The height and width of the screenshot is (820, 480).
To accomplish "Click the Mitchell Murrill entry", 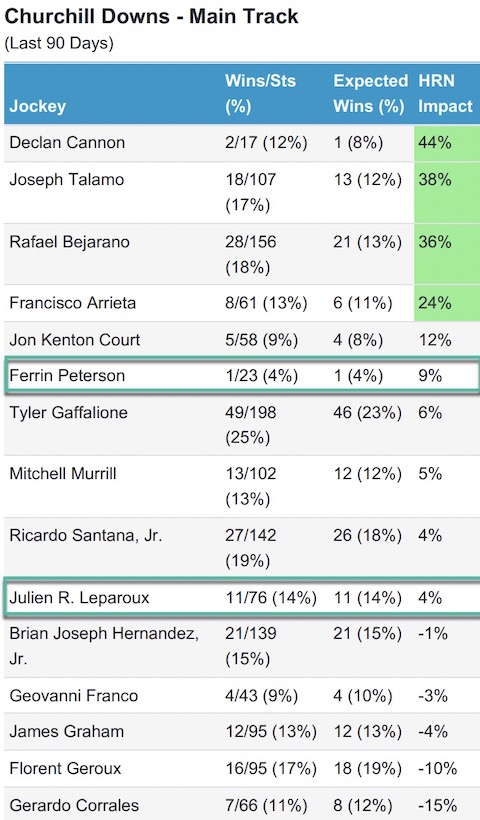I will coord(63,474).
